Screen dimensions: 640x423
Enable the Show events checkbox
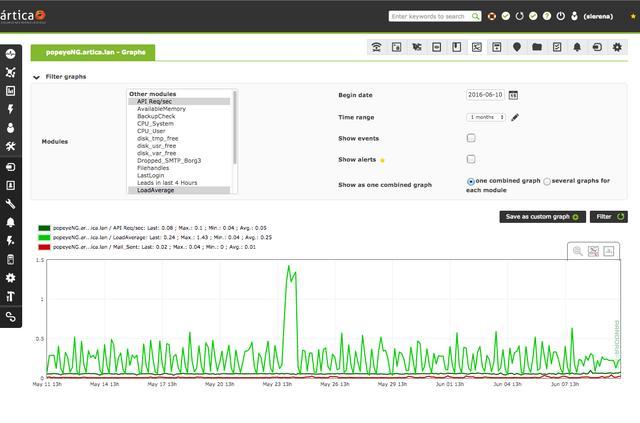click(x=471, y=138)
